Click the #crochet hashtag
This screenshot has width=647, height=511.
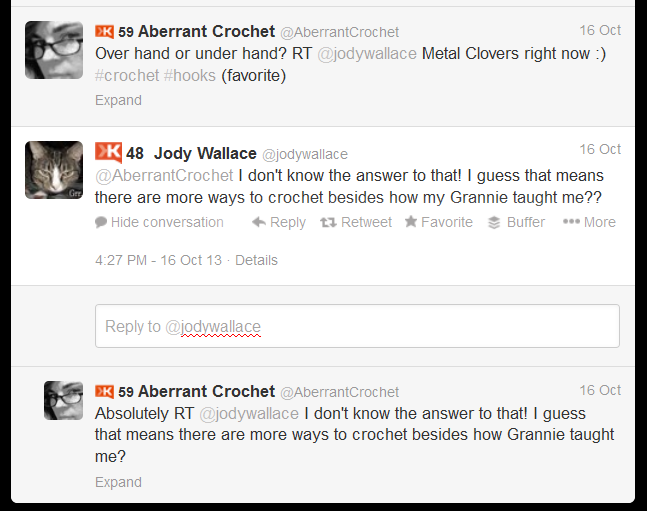click(127, 75)
